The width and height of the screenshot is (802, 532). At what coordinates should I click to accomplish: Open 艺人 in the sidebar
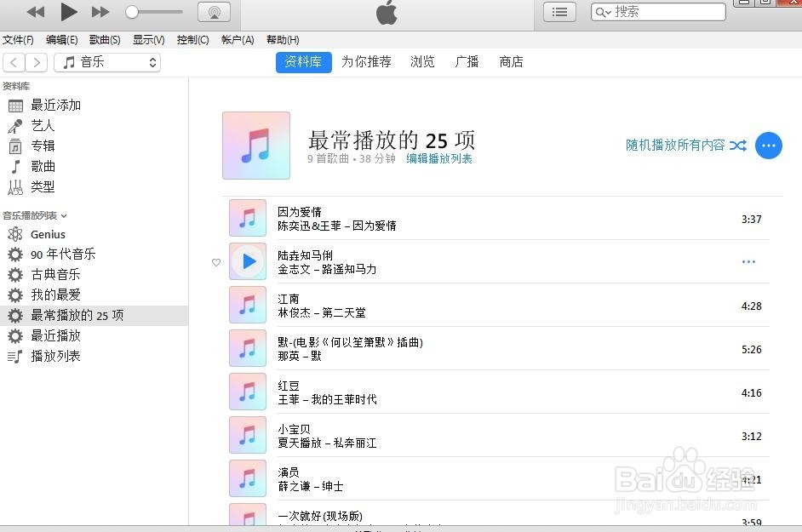43,126
